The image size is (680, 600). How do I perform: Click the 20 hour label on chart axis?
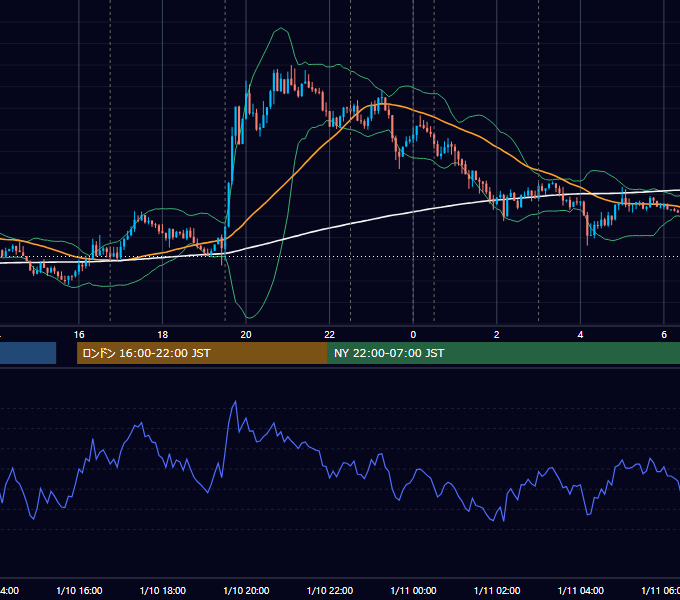(x=246, y=335)
